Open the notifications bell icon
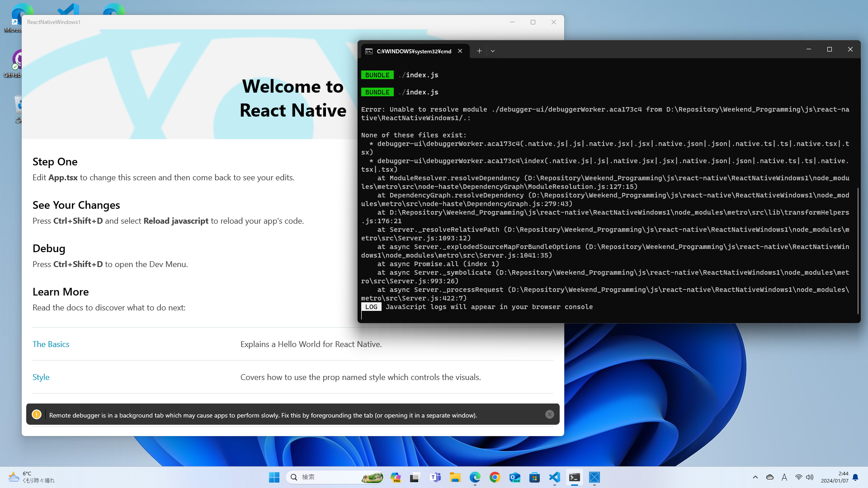 pos(855,477)
